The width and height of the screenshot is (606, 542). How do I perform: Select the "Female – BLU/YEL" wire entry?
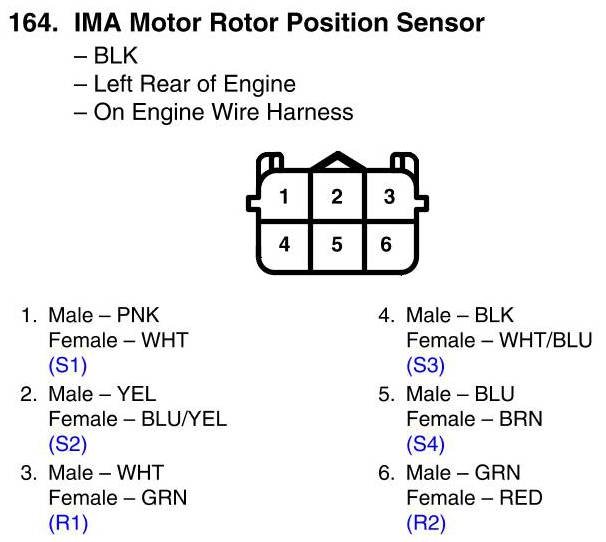pos(137,419)
